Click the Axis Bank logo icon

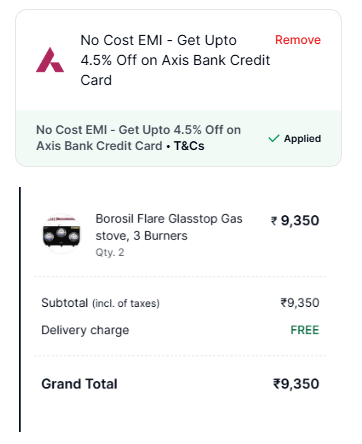(50, 60)
